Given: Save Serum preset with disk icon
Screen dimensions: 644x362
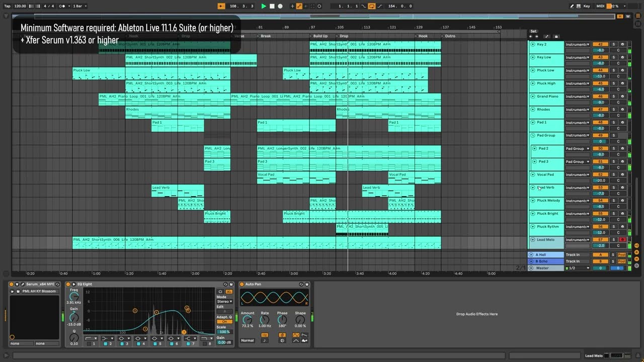Looking at the screenshot, I should (x=18, y=291).
